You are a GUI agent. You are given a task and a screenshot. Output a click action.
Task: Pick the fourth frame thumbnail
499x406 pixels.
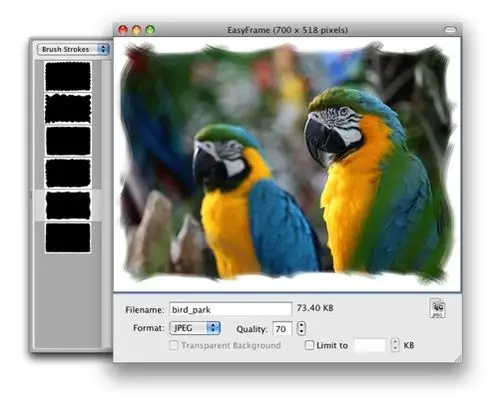[68, 173]
